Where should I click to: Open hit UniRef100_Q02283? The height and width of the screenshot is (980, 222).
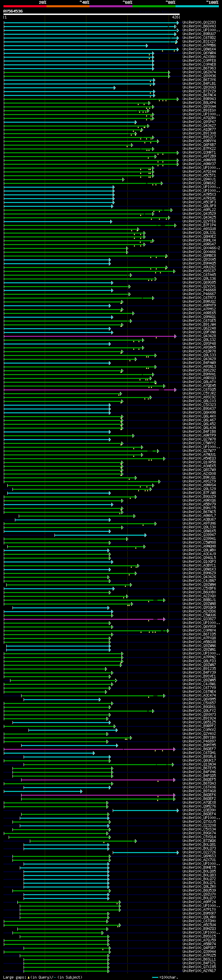click(199, 23)
